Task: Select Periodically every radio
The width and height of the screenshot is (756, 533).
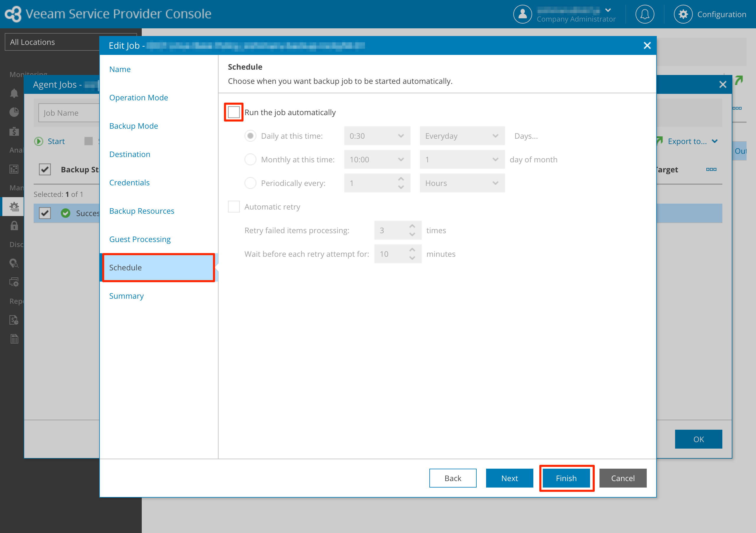Action: click(x=250, y=183)
